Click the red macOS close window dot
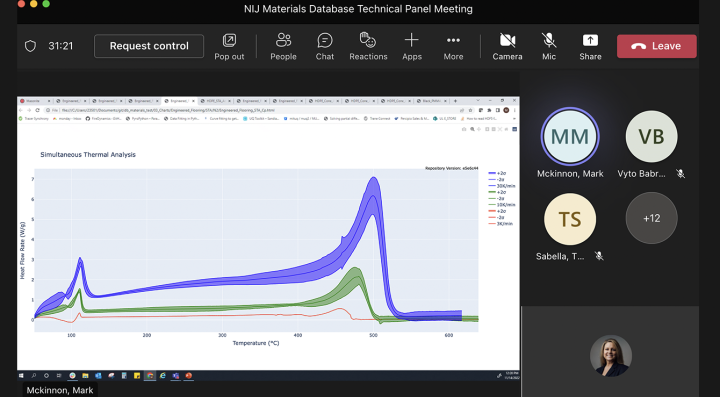 tap(21, 4)
